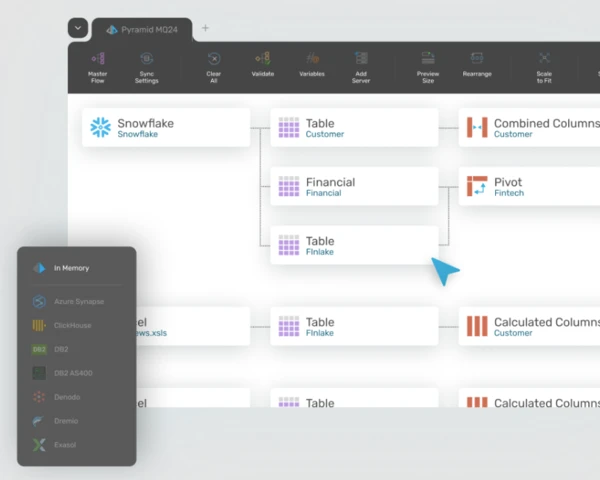Switch to the Pyramid MQ24 tab
This screenshot has width=600, height=480.
coord(142,29)
